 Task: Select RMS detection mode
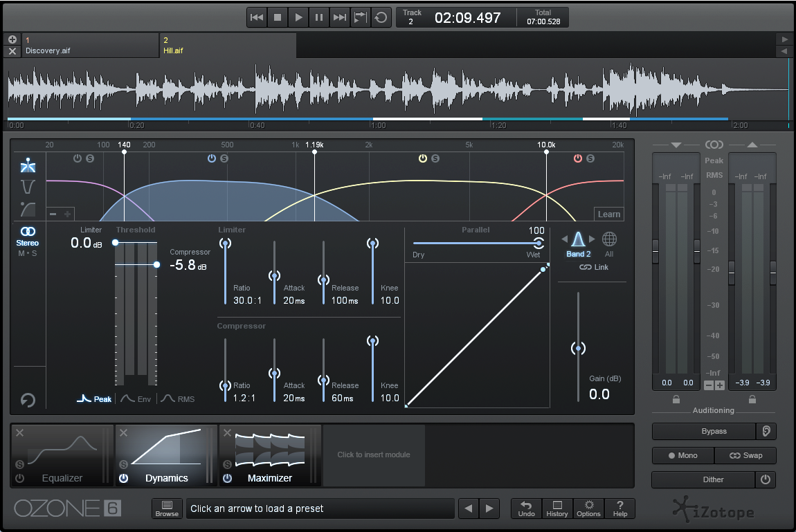point(178,399)
